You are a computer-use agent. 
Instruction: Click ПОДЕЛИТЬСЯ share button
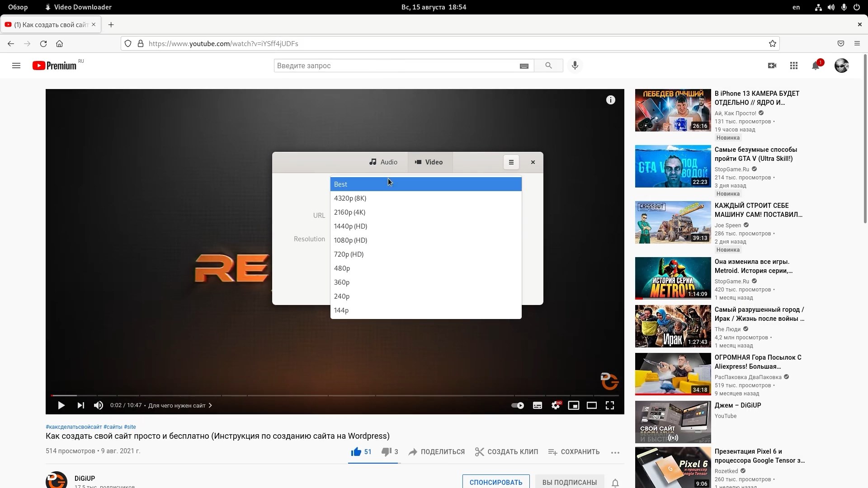(437, 452)
